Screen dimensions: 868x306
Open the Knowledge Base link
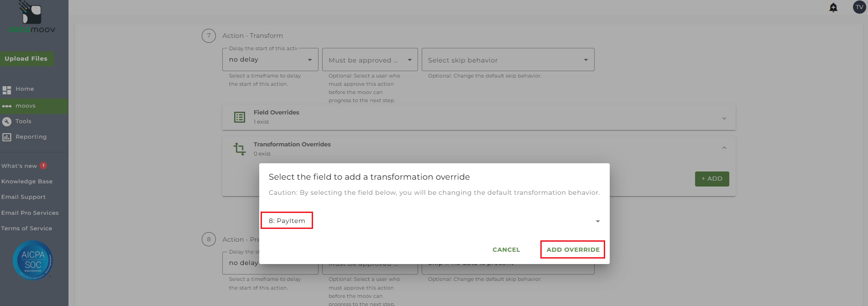click(27, 182)
